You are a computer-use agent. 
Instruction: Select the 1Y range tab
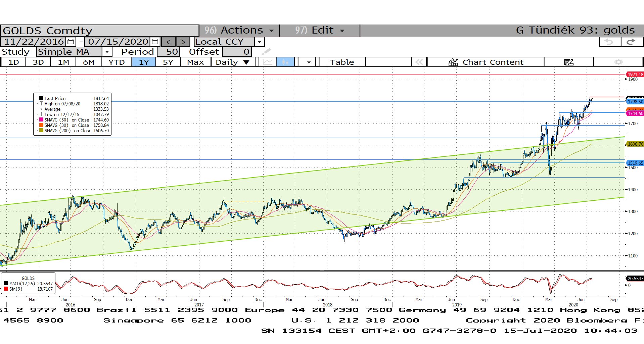144,62
